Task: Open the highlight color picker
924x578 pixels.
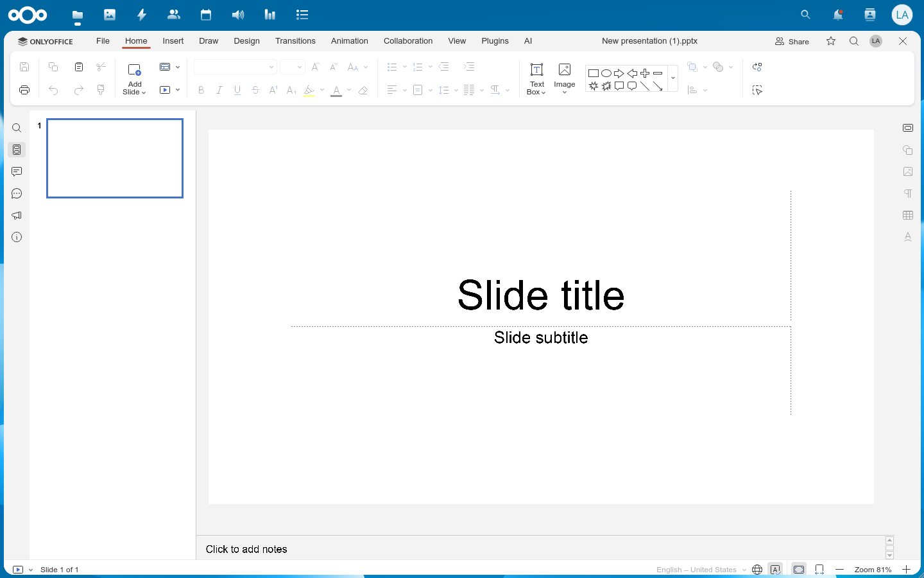Action: tap(322, 90)
